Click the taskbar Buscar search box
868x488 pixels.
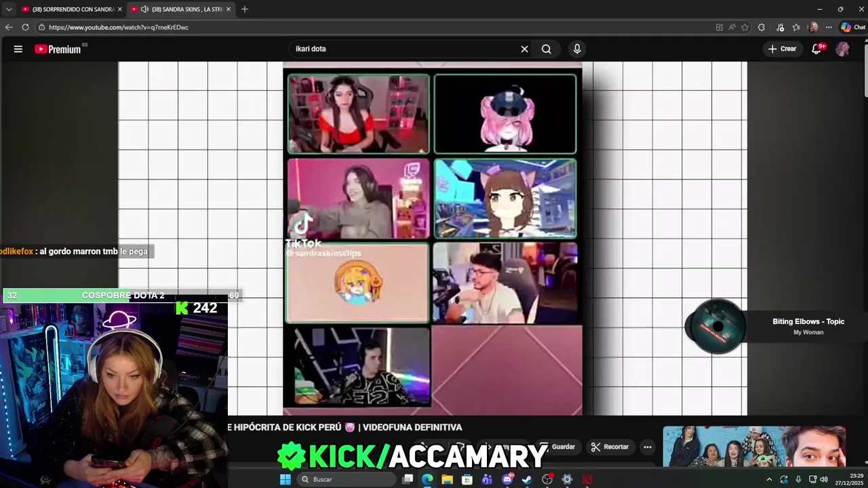pyautogui.click(x=347, y=479)
